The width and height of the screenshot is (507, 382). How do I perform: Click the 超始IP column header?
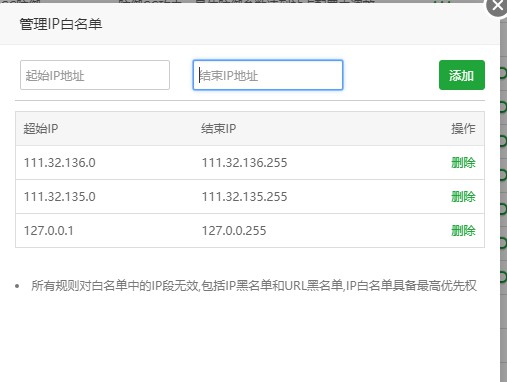click(41, 129)
